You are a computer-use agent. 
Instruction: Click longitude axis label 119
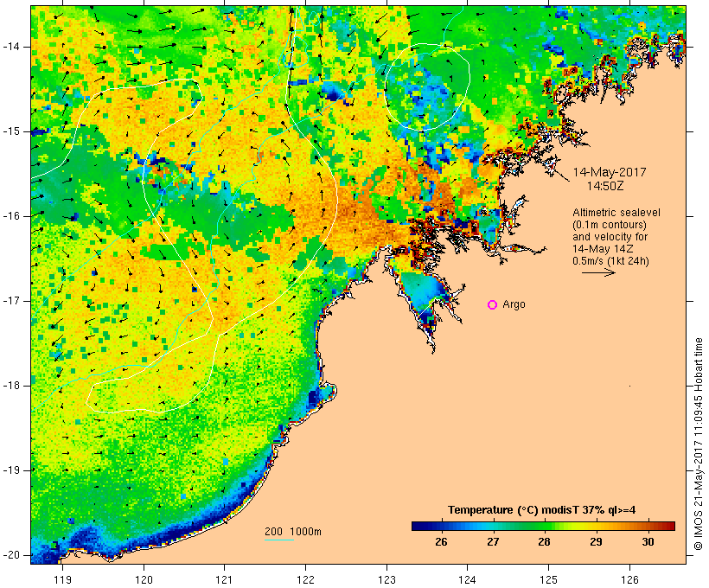(x=62, y=579)
